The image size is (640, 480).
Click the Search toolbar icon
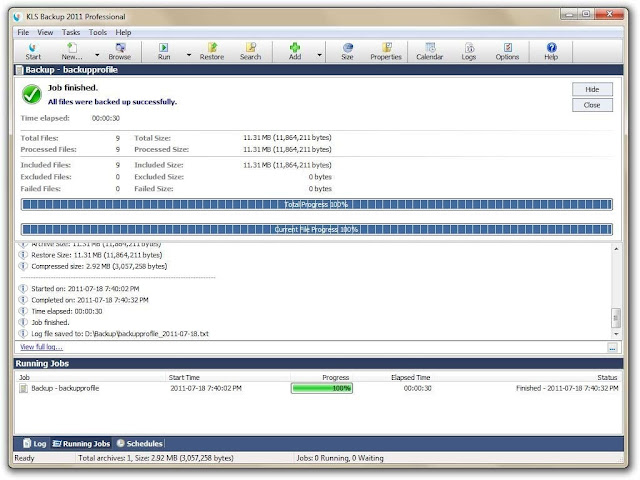pos(250,51)
